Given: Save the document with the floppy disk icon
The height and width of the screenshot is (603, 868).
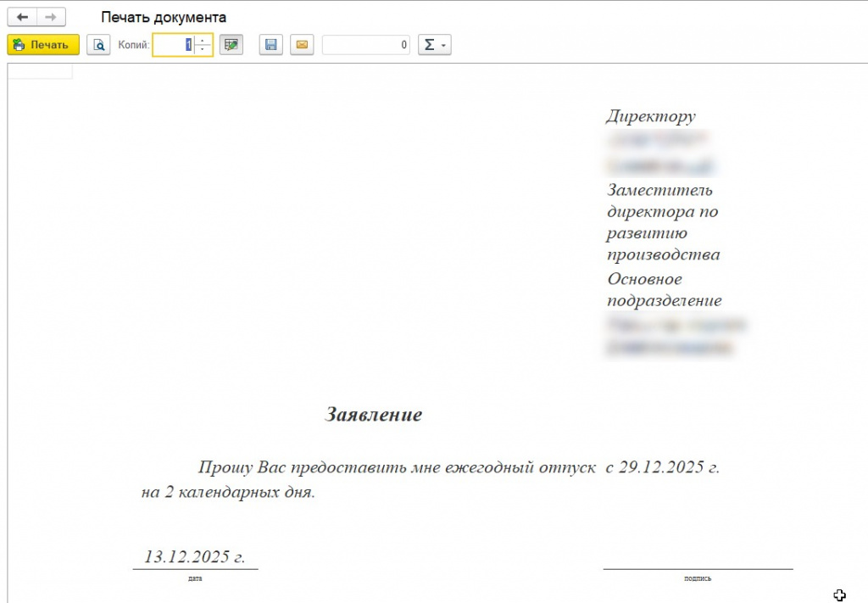Looking at the screenshot, I should click(x=271, y=45).
